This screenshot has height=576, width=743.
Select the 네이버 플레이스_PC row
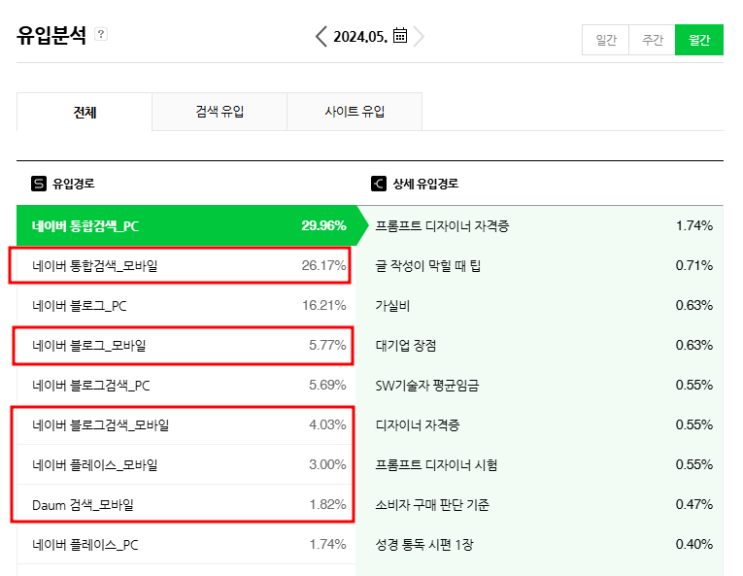click(186, 544)
